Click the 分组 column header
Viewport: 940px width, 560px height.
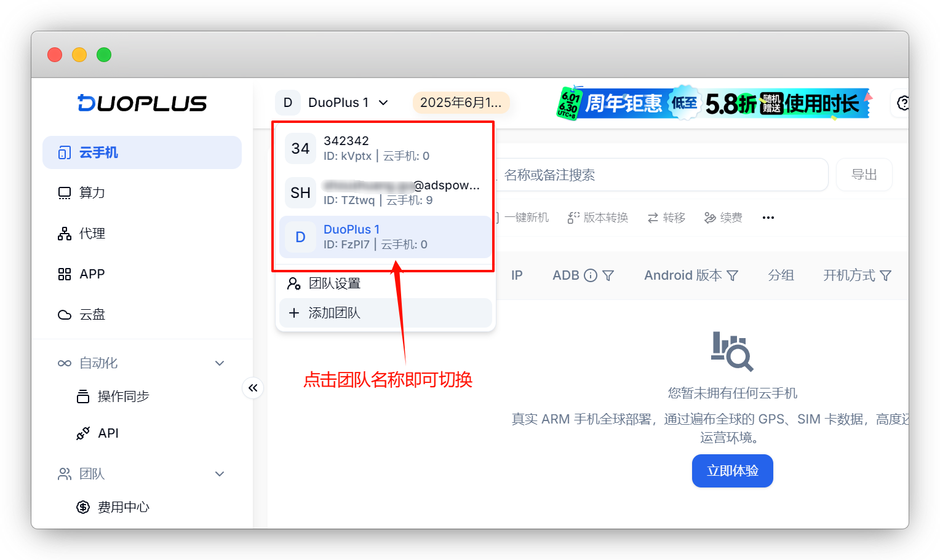coord(781,275)
